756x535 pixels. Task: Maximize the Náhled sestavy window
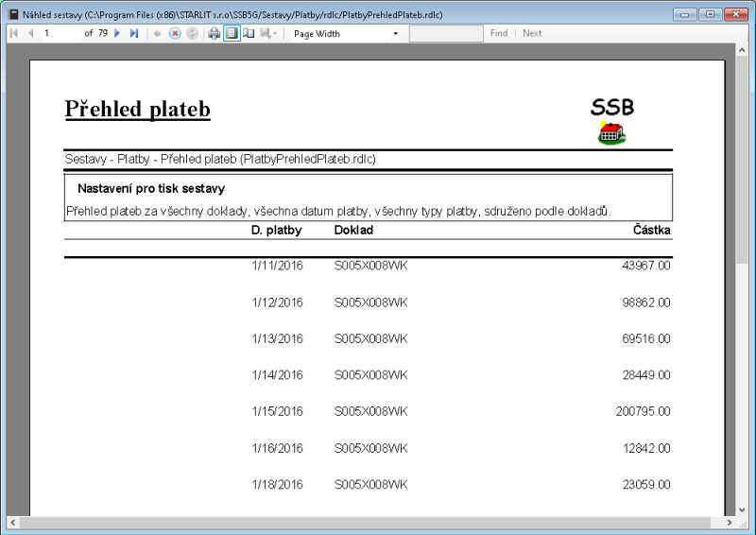(x=711, y=14)
